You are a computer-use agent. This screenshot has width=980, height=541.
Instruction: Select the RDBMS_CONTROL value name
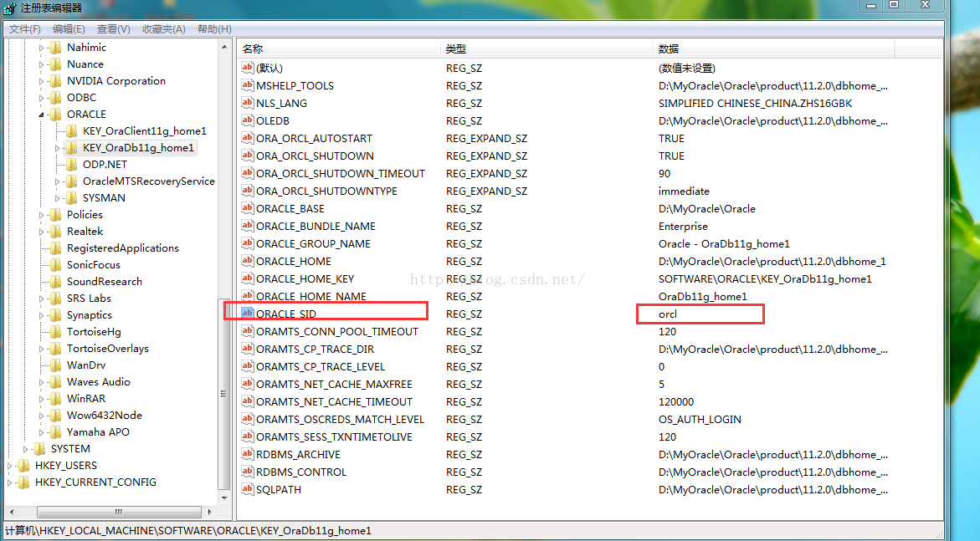click(301, 472)
